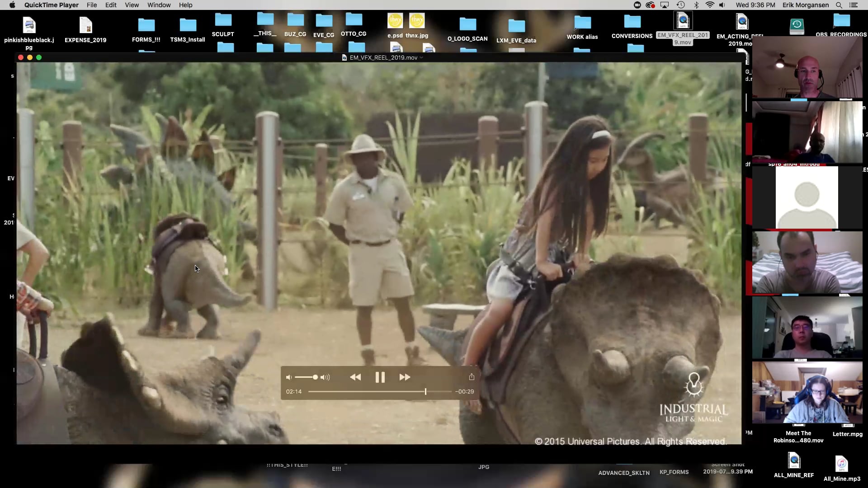Toggle the remaining time display -00:29
868x488 pixels.
click(x=464, y=392)
